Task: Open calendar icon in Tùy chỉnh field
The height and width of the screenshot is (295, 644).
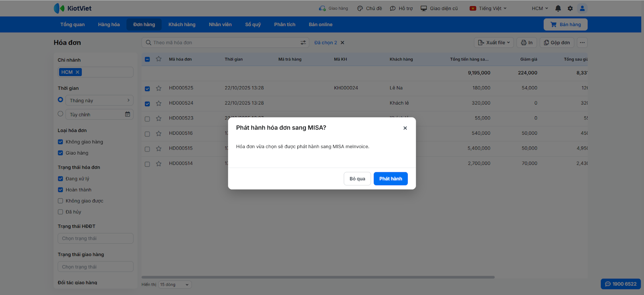Action: pos(128,114)
